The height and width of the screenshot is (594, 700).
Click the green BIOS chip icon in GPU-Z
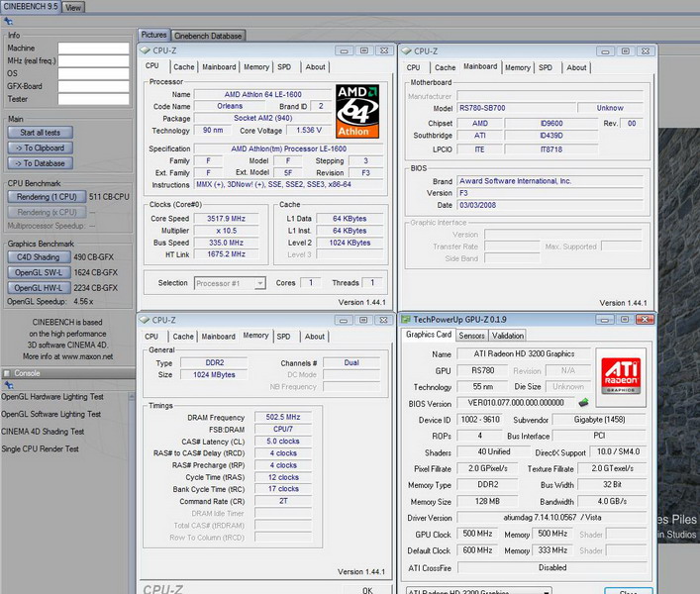click(x=585, y=403)
